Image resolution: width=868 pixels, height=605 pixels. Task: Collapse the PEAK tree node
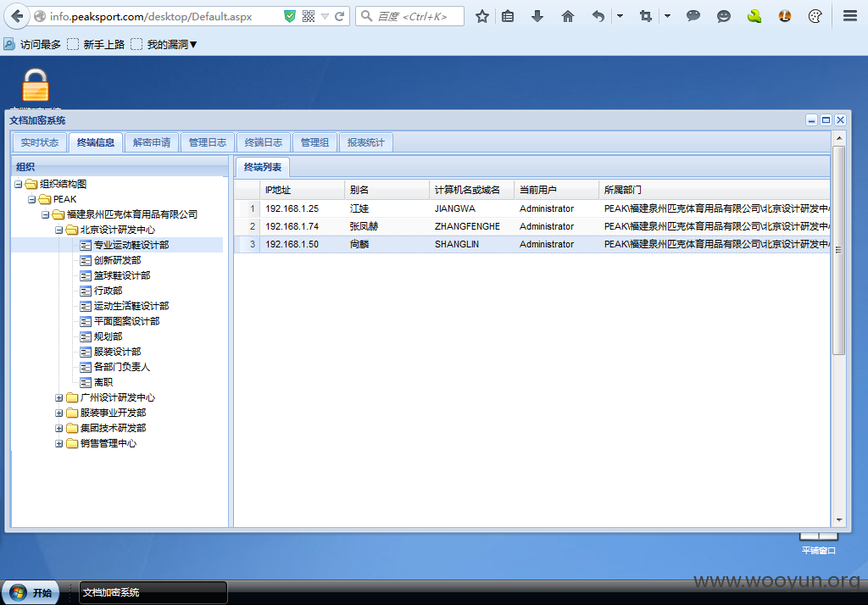tap(31, 199)
